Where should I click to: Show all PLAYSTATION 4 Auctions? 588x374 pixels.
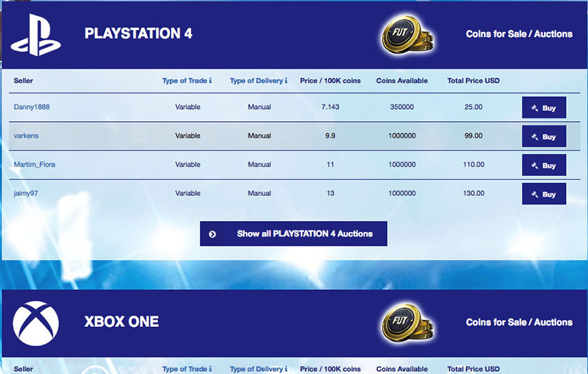(293, 234)
